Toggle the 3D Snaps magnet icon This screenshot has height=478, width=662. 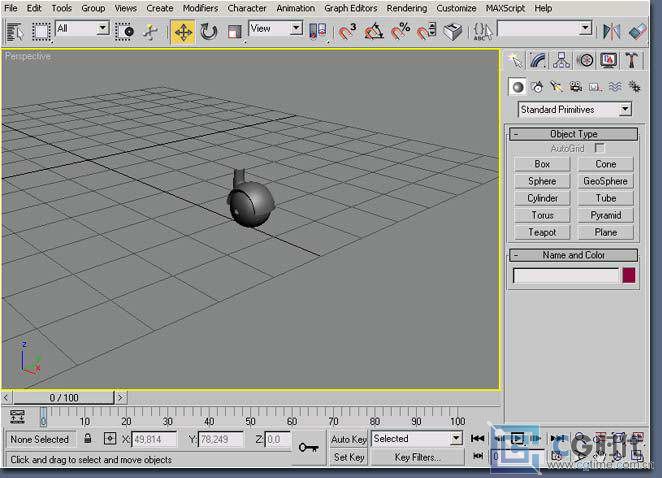pyautogui.click(x=347, y=32)
